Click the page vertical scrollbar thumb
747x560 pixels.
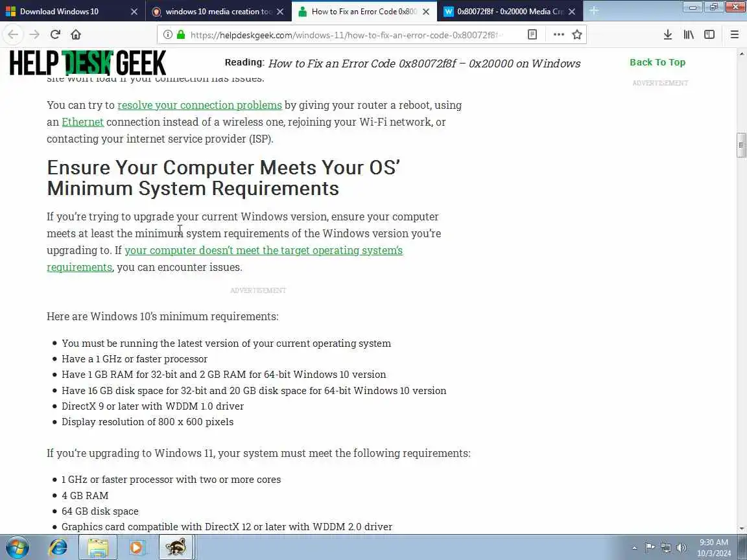[x=741, y=145]
